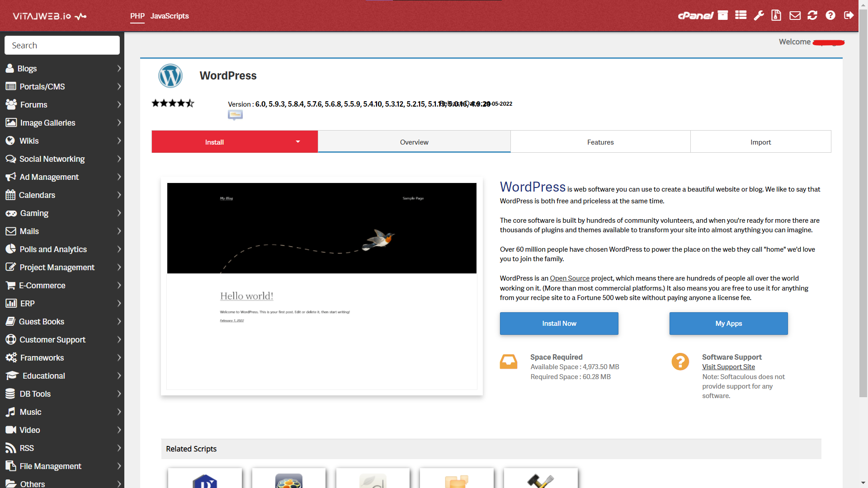Viewport: 868px width, 488px height.
Task: Open the Ad Management category
Action: (62, 177)
